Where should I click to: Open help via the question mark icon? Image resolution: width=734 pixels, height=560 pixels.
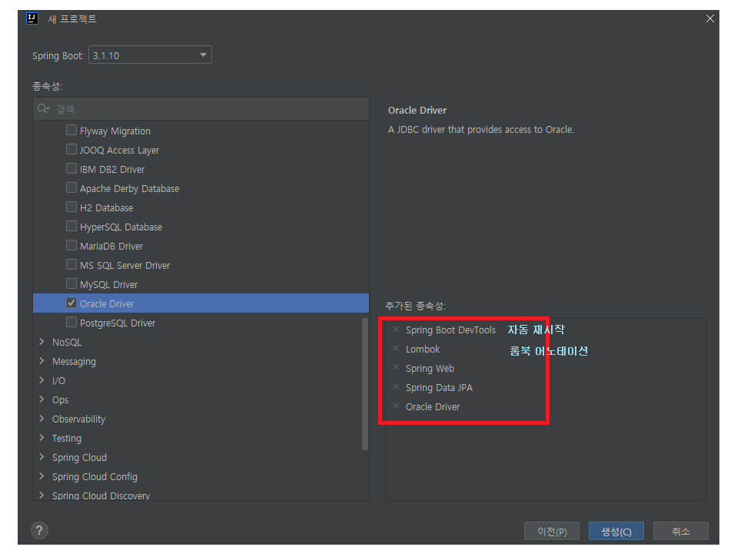pyautogui.click(x=39, y=531)
